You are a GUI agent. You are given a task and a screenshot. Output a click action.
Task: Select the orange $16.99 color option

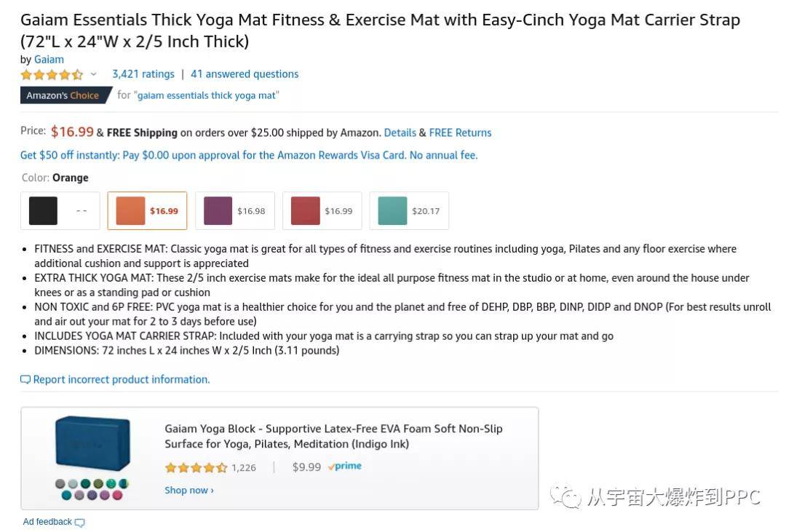click(x=147, y=210)
